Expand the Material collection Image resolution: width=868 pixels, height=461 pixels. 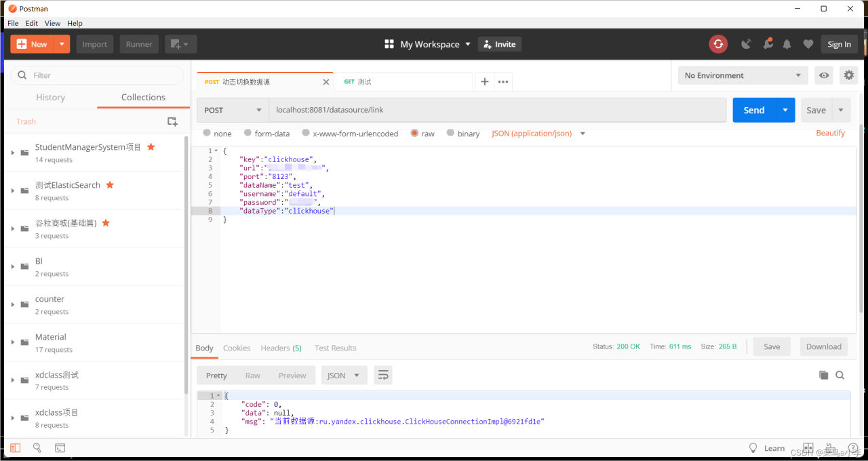coord(13,342)
